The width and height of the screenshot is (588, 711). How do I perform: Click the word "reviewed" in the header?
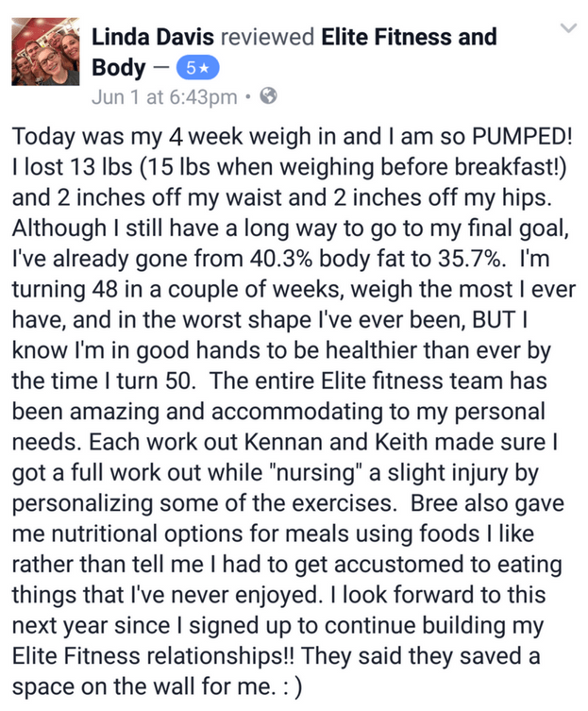point(267,37)
